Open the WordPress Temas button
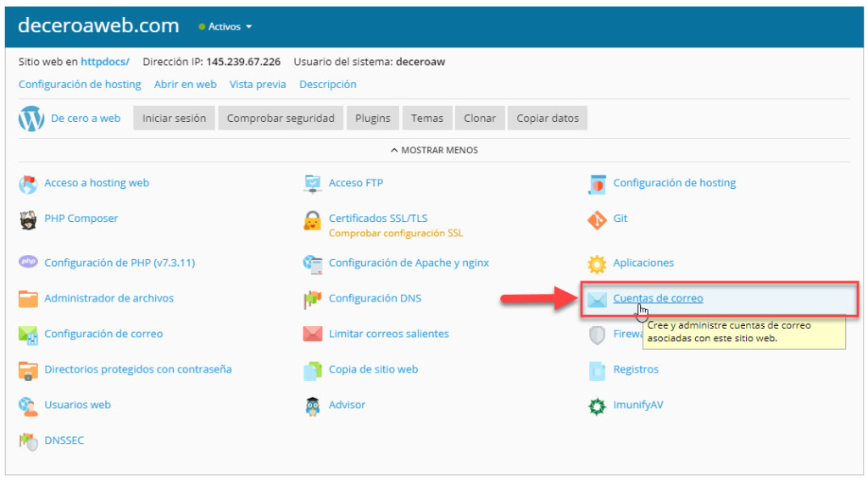 (x=427, y=118)
